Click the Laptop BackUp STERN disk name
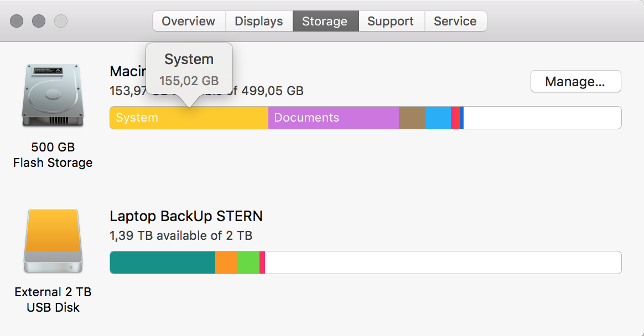The width and height of the screenshot is (644, 336). 186,216
